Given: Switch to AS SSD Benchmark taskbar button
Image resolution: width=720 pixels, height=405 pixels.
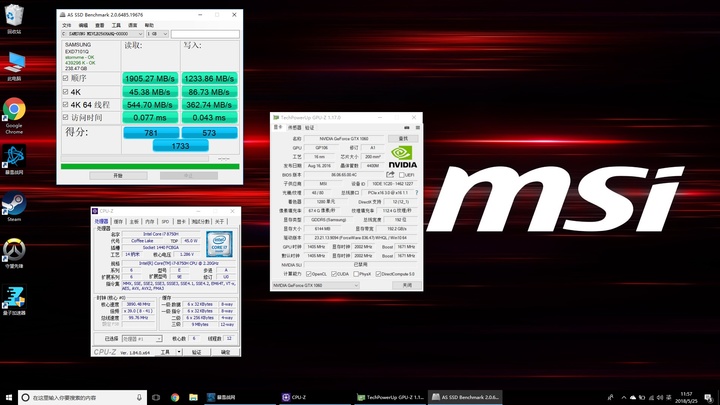Looking at the screenshot, I should tap(465, 397).
